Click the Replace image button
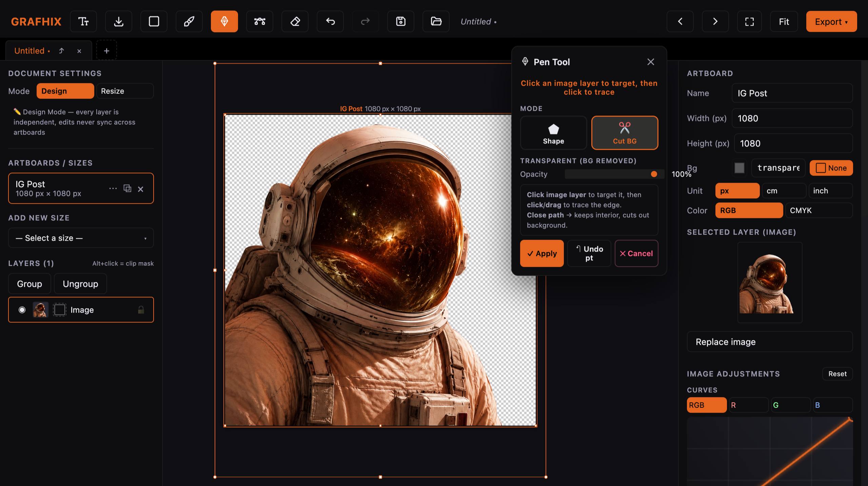The image size is (868, 486). (770, 342)
